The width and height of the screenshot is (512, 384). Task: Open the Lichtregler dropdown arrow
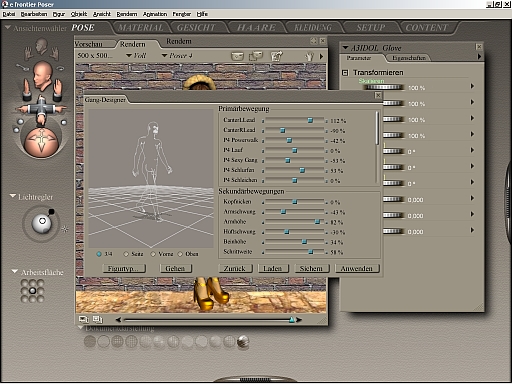coord(13,196)
